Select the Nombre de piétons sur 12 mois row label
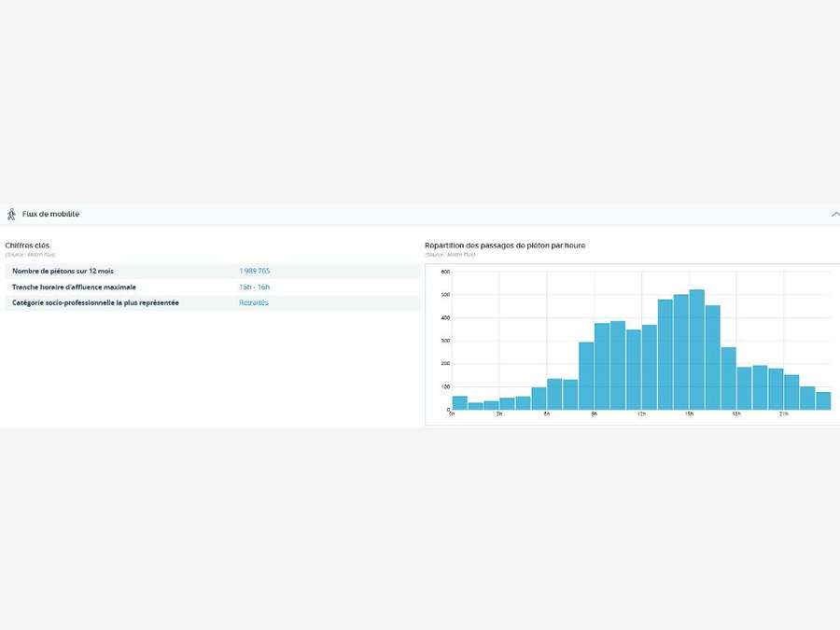This screenshot has height=630, width=840. pyautogui.click(x=63, y=271)
